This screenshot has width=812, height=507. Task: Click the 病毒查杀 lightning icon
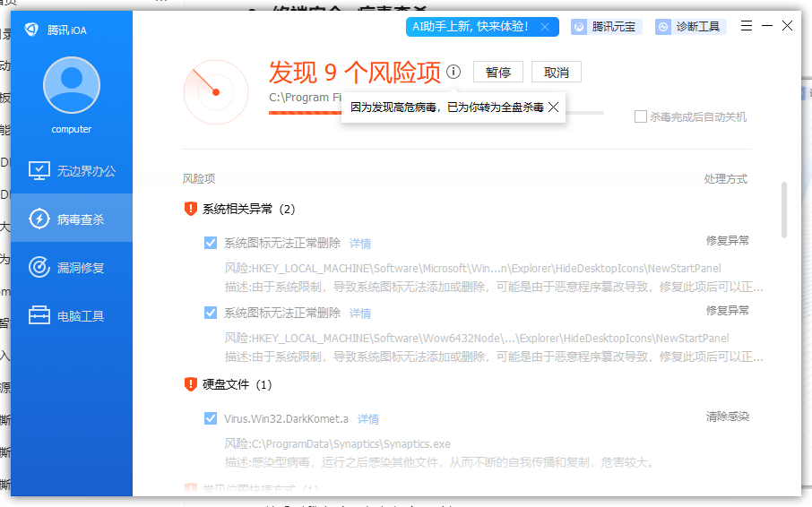coord(39,219)
